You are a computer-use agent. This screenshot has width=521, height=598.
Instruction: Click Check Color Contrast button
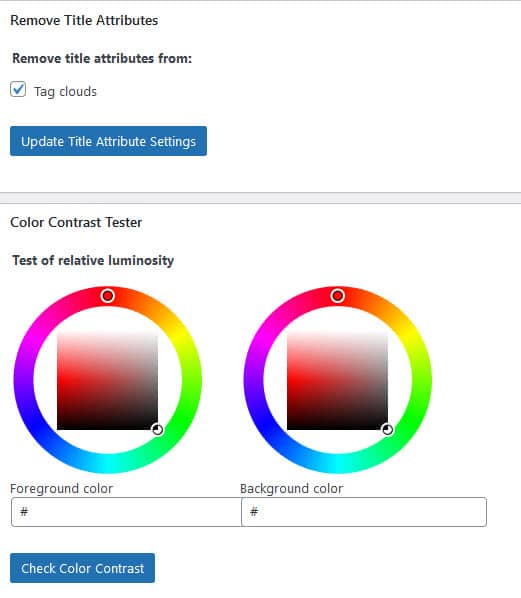(x=82, y=568)
